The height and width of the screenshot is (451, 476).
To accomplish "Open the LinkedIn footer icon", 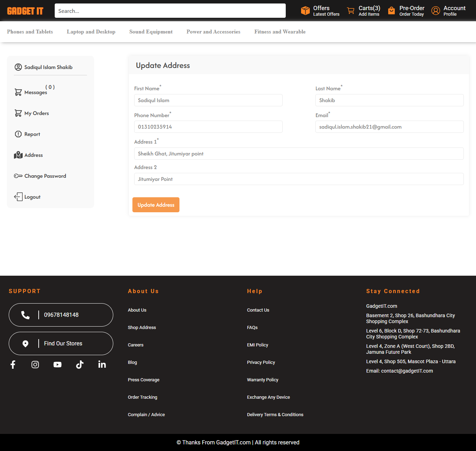I will (x=102, y=365).
